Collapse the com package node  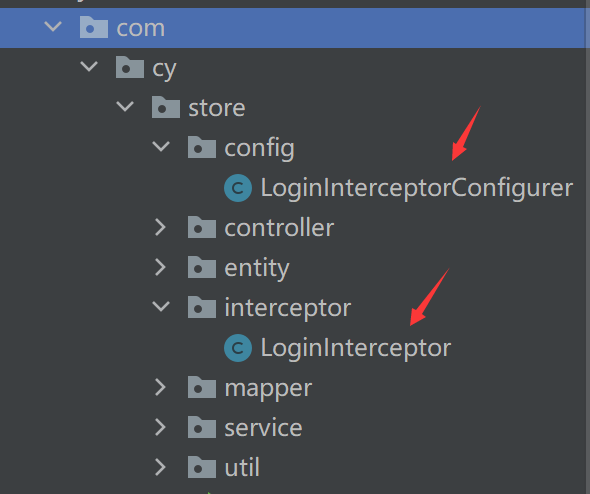tap(53, 26)
